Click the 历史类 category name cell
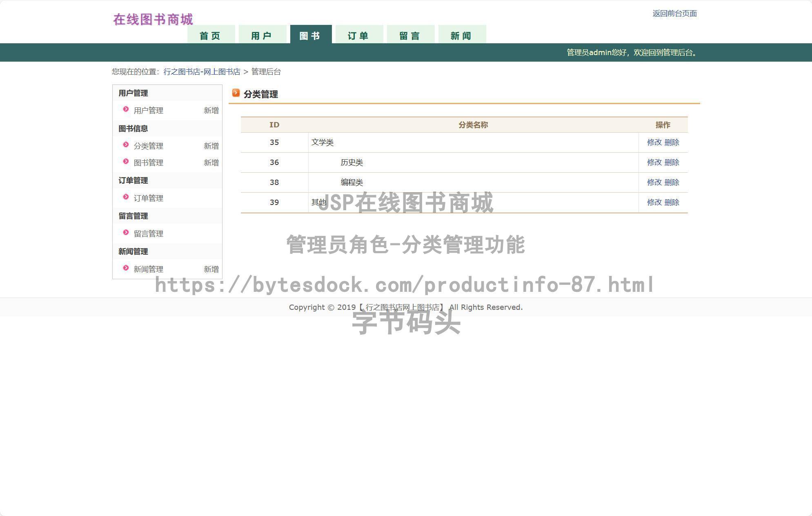The width and height of the screenshot is (812, 516). click(x=473, y=162)
